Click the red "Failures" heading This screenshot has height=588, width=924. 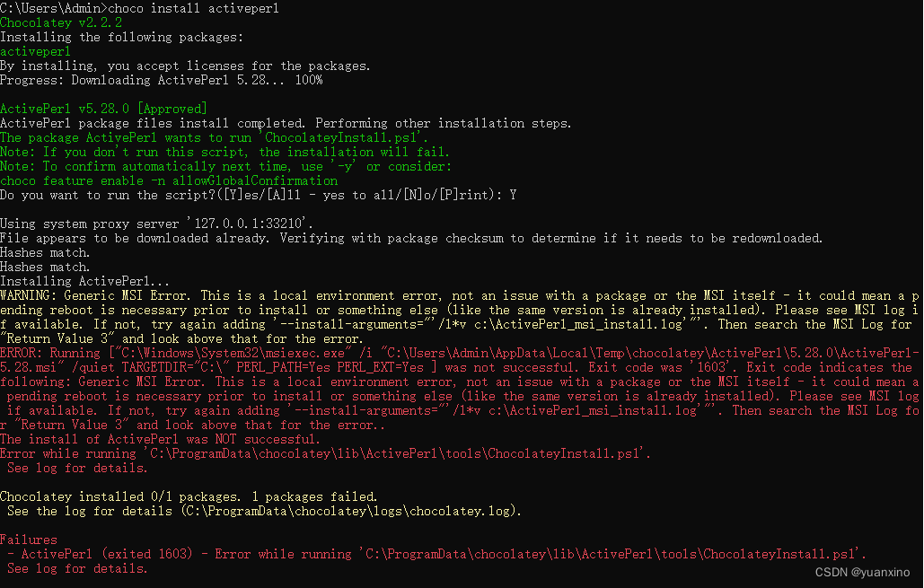(x=29, y=540)
